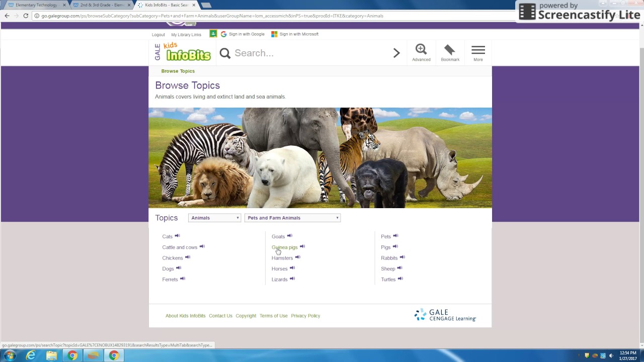Play audio speaker next to Goats

pos(289,236)
